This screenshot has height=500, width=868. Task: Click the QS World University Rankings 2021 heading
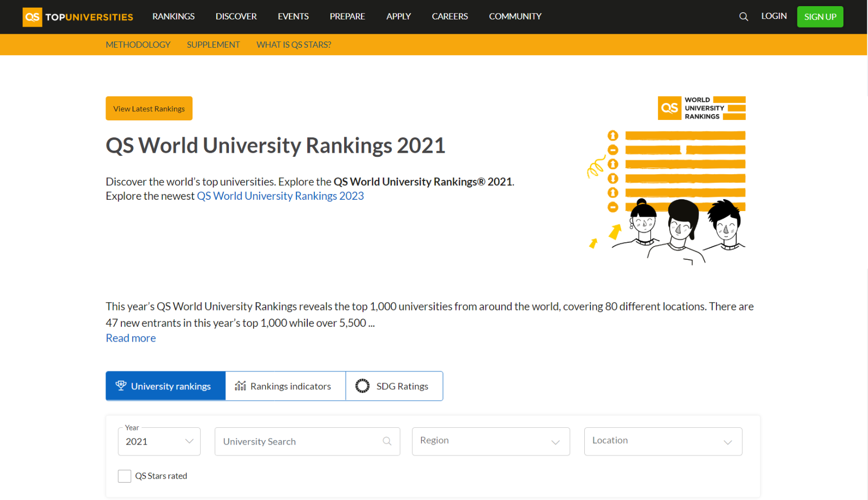click(276, 145)
